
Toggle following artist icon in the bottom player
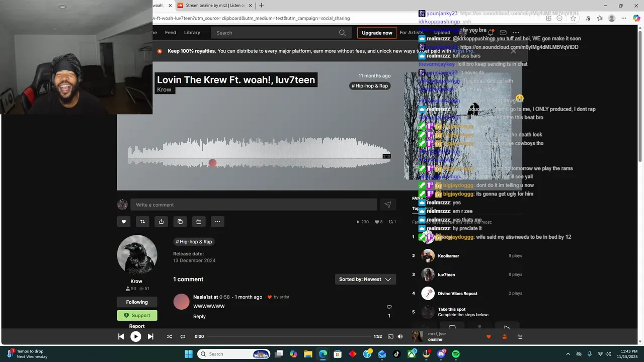[x=504, y=337]
